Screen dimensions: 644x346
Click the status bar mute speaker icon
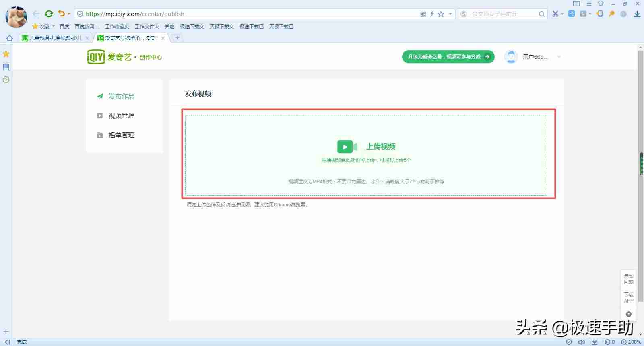point(582,342)
